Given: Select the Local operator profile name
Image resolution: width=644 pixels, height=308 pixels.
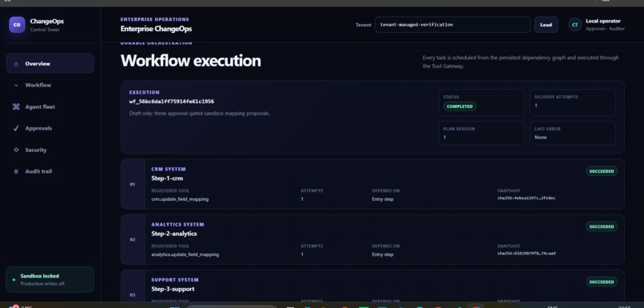Looking at the screenshot, I should 603,21.
